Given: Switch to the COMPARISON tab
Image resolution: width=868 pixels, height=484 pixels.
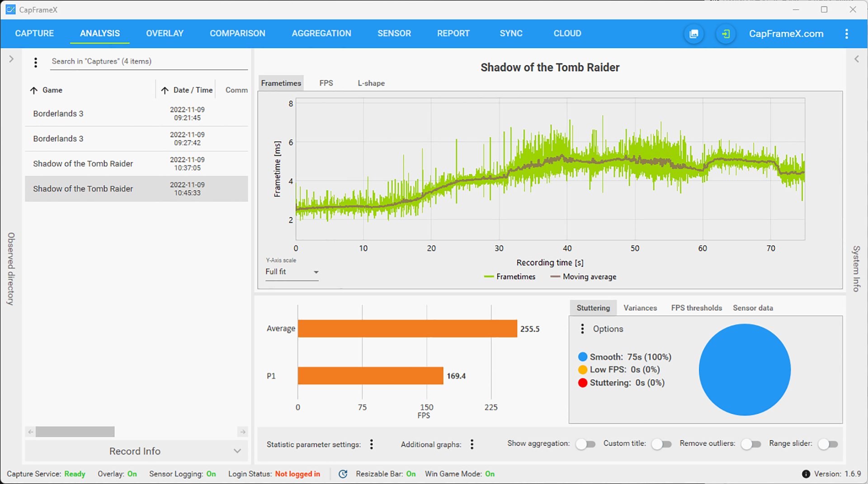Looking at the screenshot, I should tap(237, 33).
